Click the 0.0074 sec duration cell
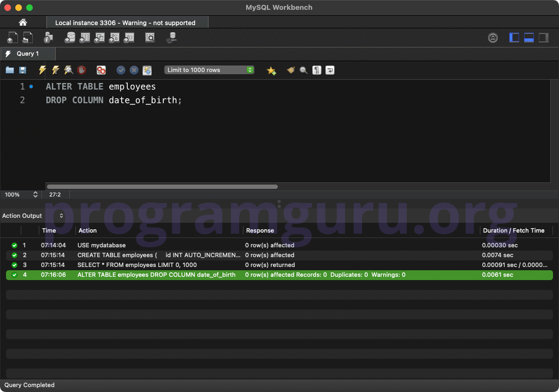Screen dimensions: 559x392 point(497,255)
